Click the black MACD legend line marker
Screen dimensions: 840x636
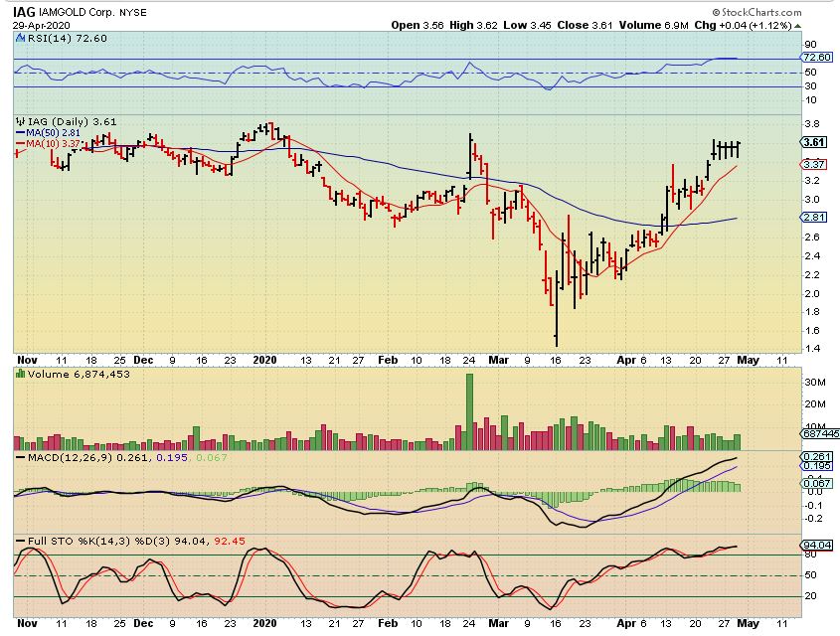[20, 458]
